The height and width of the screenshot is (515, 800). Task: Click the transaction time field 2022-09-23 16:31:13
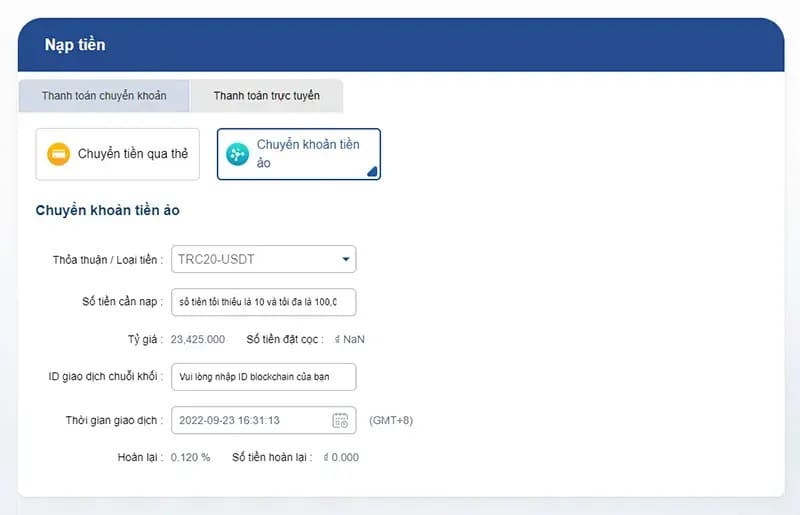pos(264,421)
